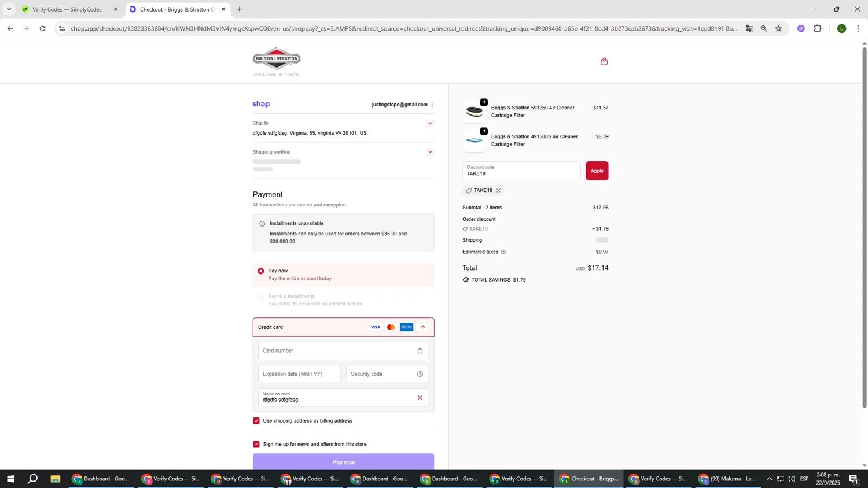Open Windows Start menu
This screenshot has height=488, width=868.
point(10,479)
